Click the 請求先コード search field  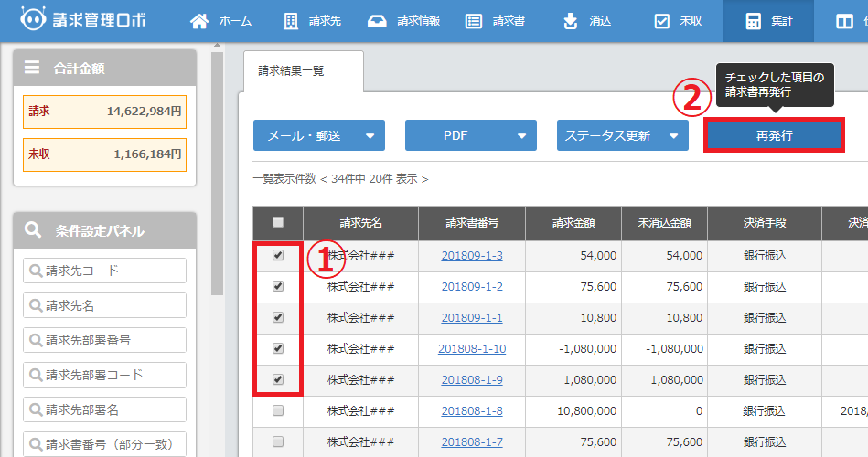click(x=104, y=271)
